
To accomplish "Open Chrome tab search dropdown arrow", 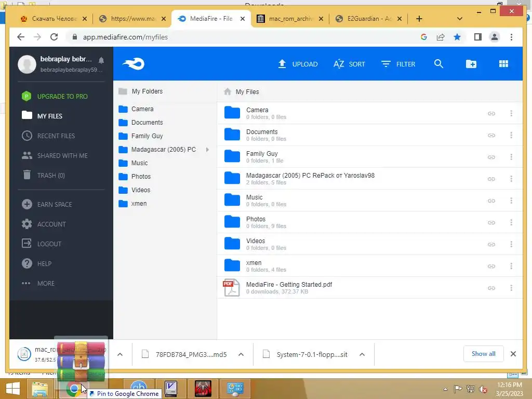I will 460,19.
